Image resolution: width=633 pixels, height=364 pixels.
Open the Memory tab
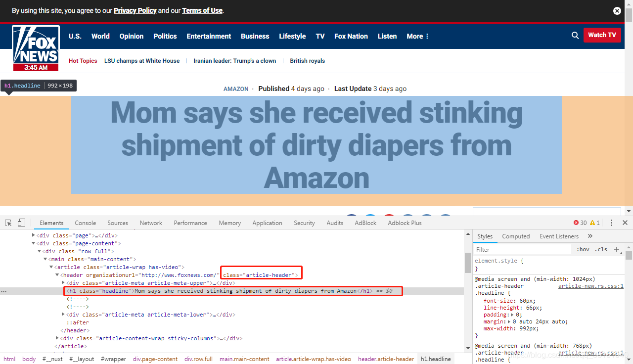230,223
